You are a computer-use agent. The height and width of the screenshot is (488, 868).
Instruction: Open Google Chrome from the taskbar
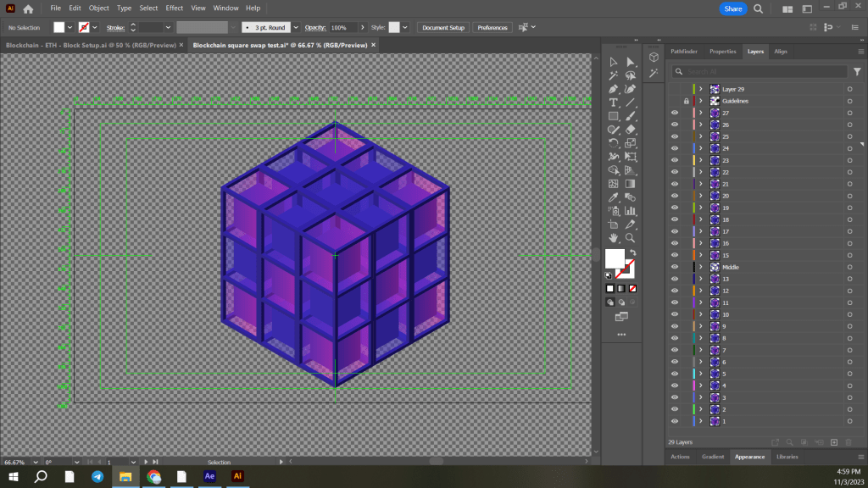coord(153,476)
